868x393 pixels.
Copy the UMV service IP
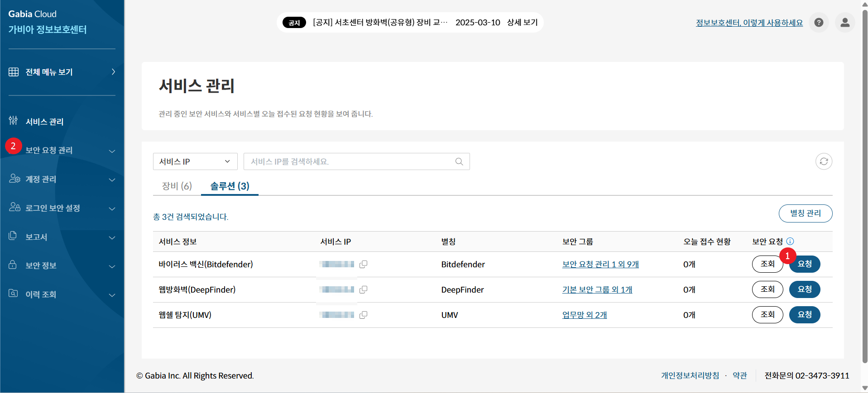click(x=363, y=315)
